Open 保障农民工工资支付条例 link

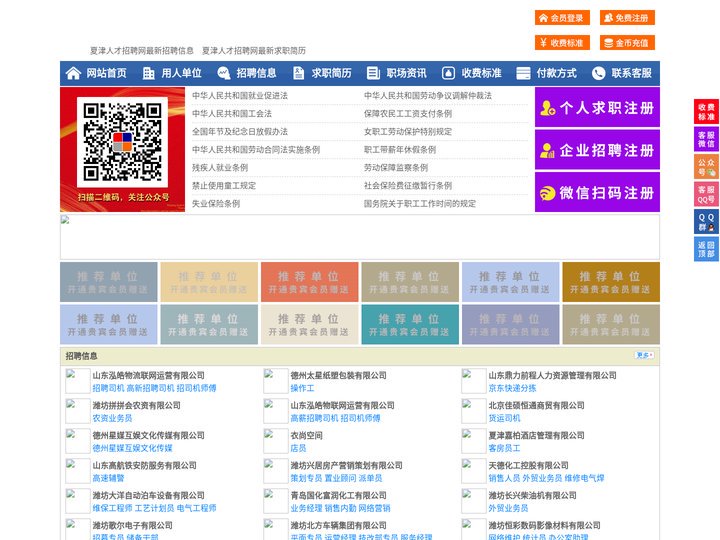pyautogui.click(x=408, y=113)
